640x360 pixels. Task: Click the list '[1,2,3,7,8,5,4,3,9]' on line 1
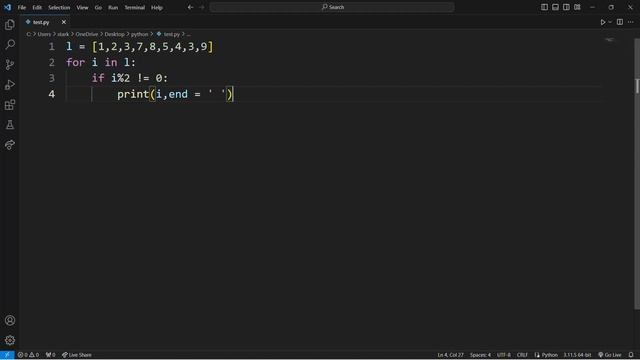click(x=153, y=47)
